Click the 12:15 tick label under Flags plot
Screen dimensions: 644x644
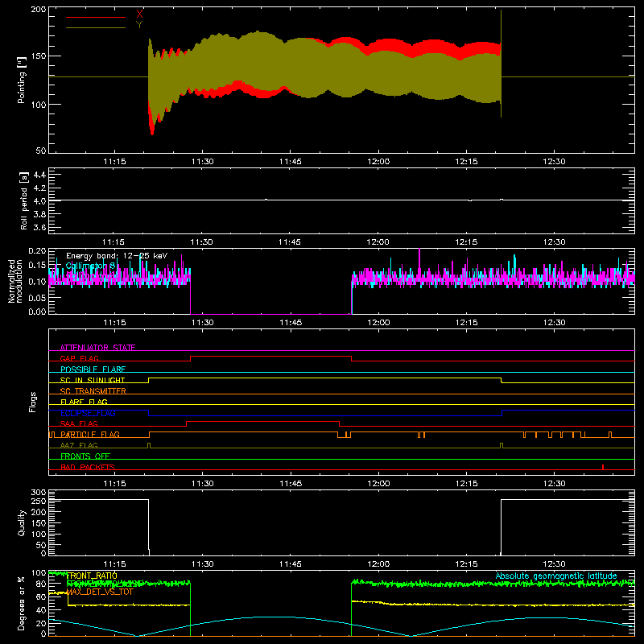[x=466, y=484]
